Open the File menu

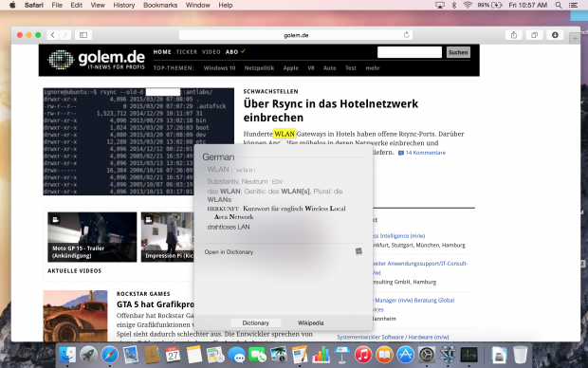pyautogui.click(x=57, y=5)
